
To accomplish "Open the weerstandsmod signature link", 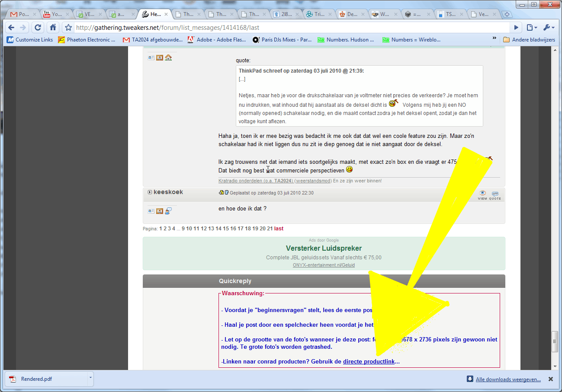I will (x=313, y=181).
